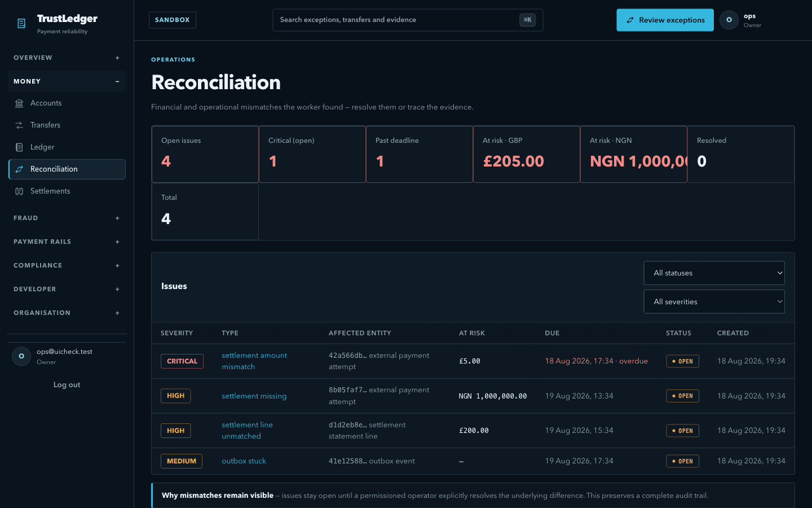812x508 pixels.
Task: Open Accounts via its bank icon
Action: point(19,103)
